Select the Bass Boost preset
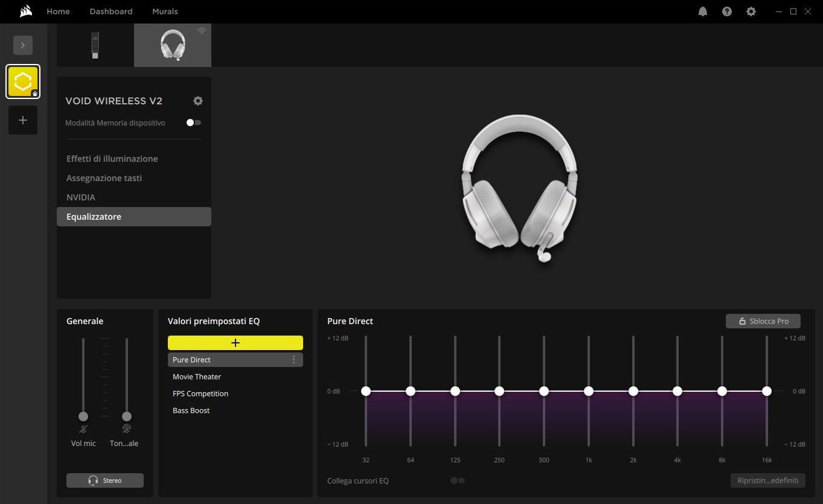Screen dimensions: 823x504 point(191,410)
